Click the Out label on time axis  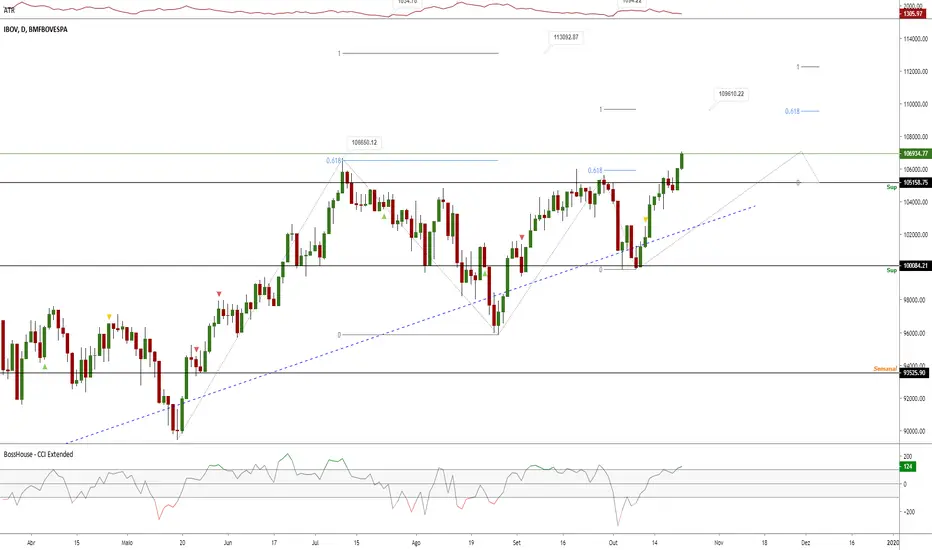[613, 543]
